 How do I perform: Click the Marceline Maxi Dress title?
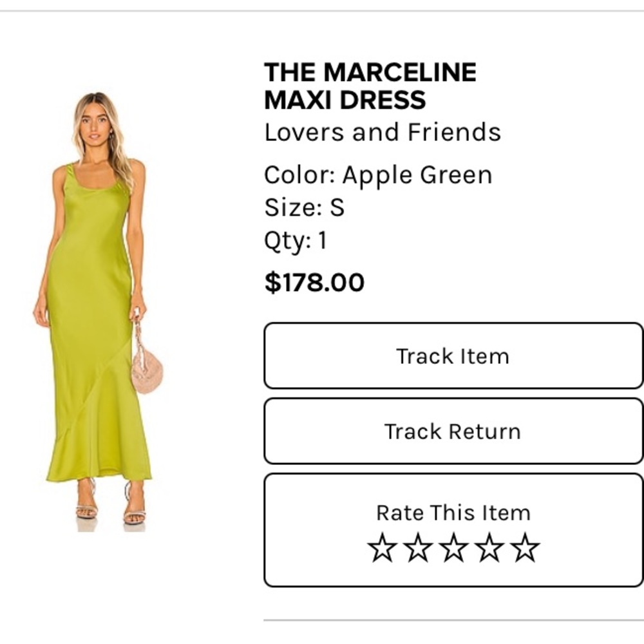(370, 86)
